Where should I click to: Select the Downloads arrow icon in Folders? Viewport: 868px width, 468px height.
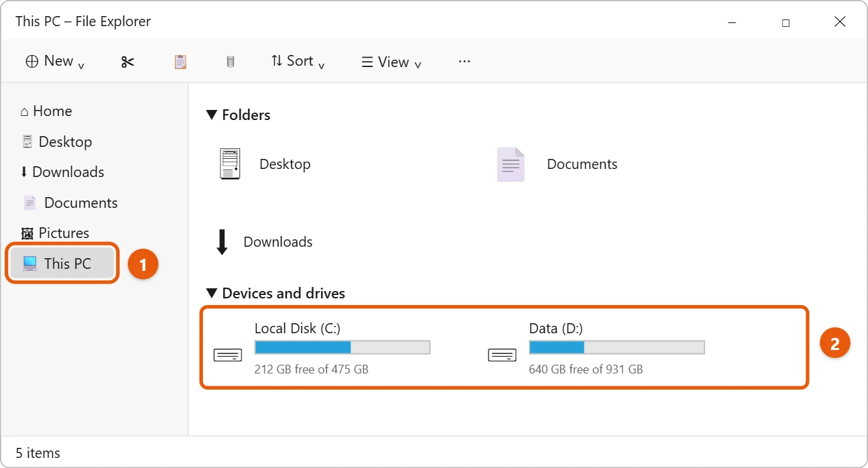pyautogui.click(x=222, y=242)
